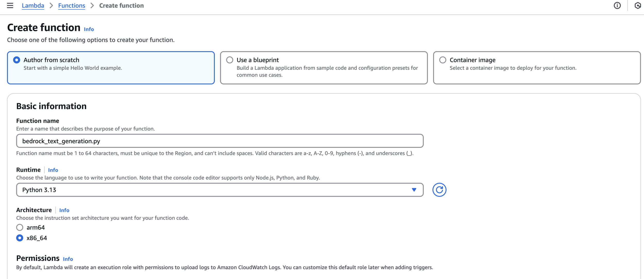Open the hamburger navigation menu
This screenshot has height=279, width=644.
click(x=10, y=5)
